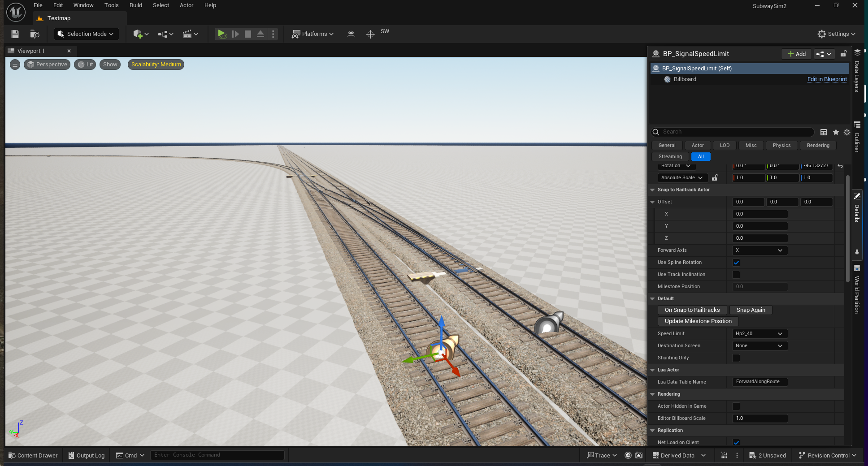The width and height of the screenshot is (868, 466).
Task: Open the Forward Axis dropdown
Action: coord(759,250)
